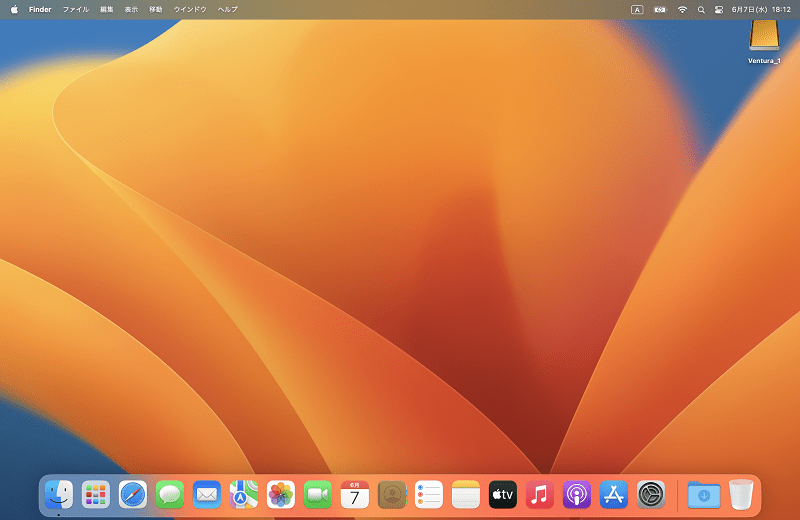Open the Photos app in the Dock

tap(281, 494)
